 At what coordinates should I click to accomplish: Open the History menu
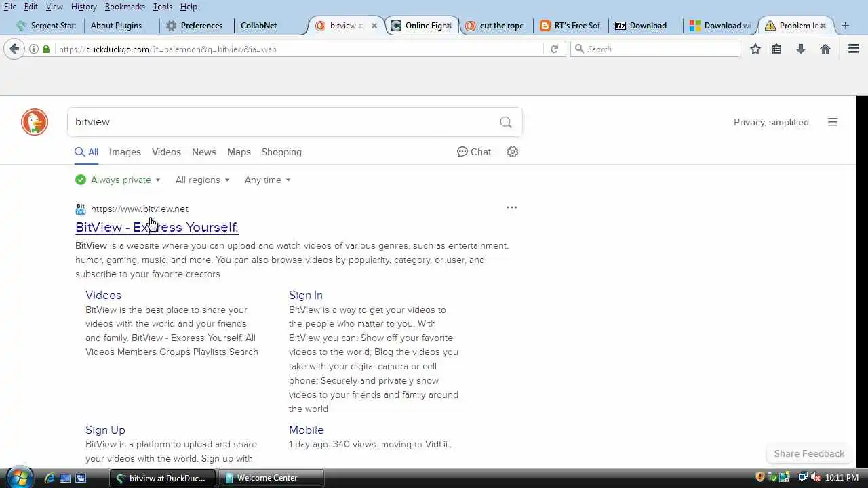[83, 6]
